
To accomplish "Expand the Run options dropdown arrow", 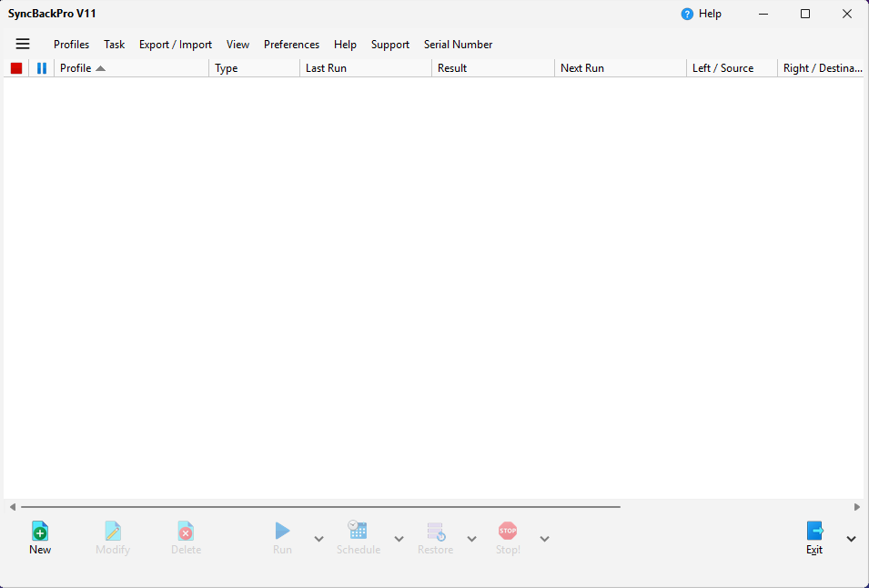I will pos(318,539).
